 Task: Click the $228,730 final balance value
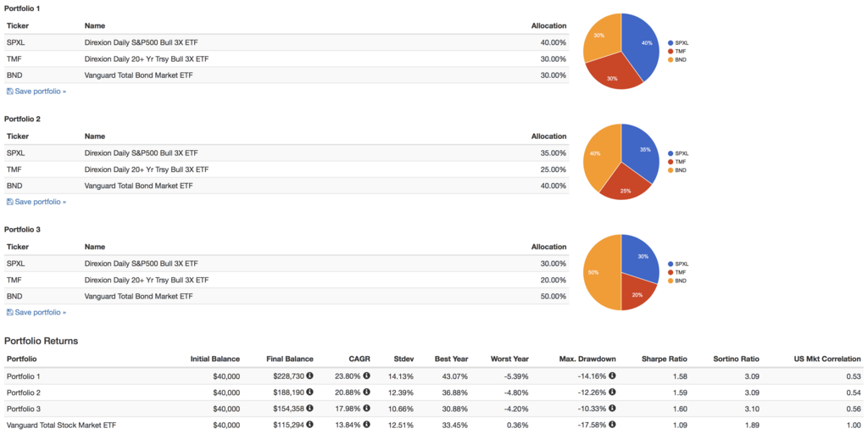tap(288, 376)
